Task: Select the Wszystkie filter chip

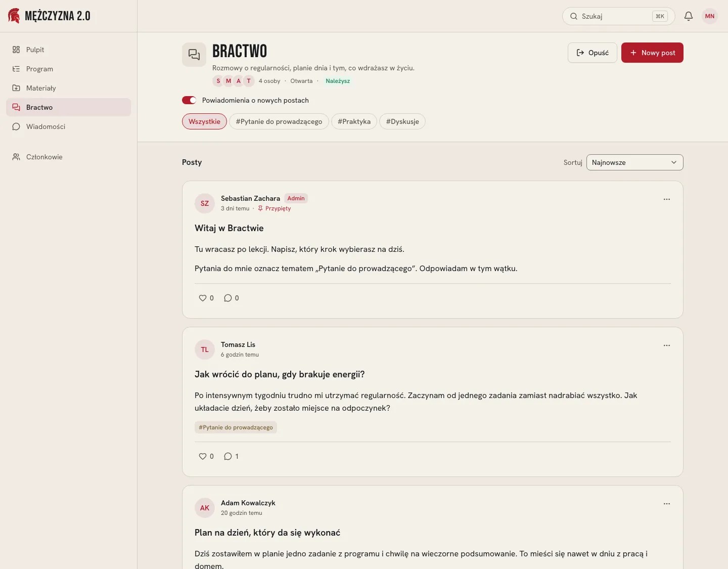Action: [x=204, y=121]
